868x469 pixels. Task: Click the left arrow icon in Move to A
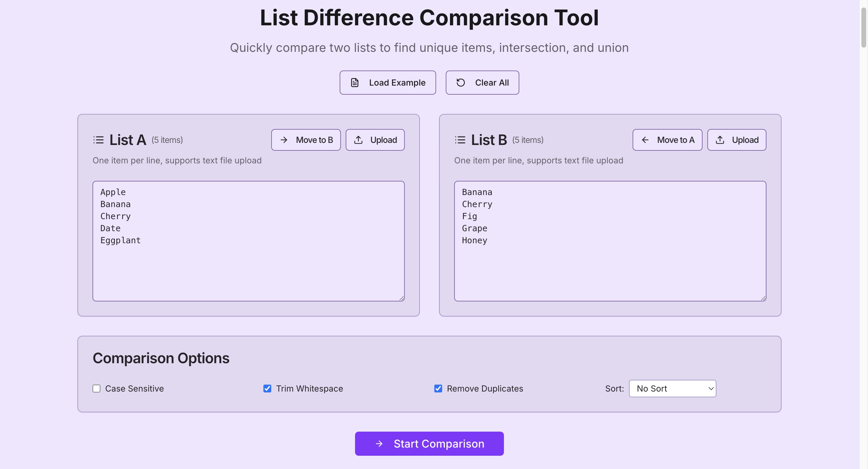(645, 140)
